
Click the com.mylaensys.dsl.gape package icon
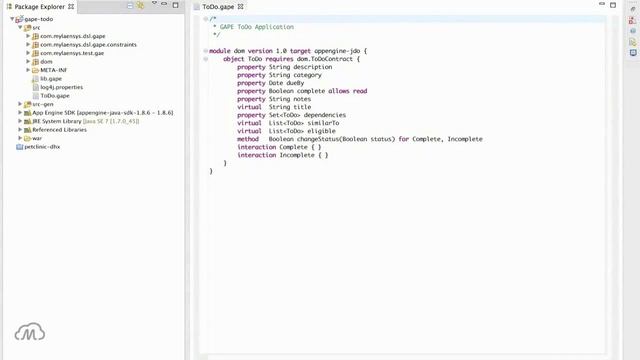[36, 36]
